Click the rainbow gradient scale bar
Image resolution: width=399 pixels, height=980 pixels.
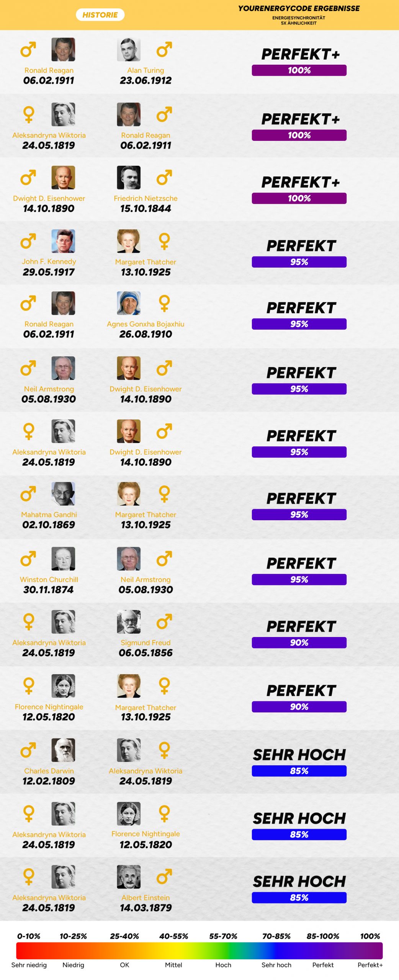(199, 951)
